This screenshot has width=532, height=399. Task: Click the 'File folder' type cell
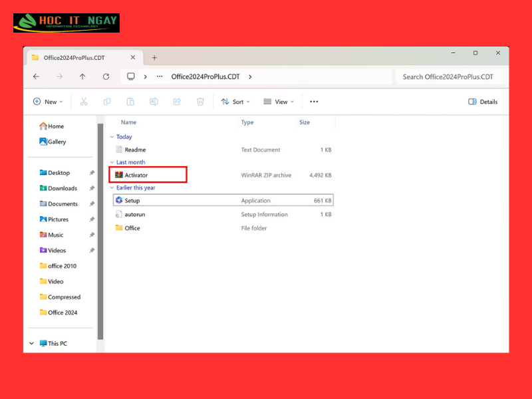coord(254,228)
